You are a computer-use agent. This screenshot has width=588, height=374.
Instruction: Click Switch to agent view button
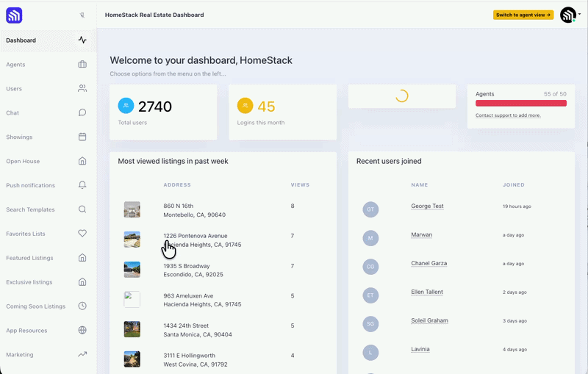pyautogui.click(x=523, y=15)
